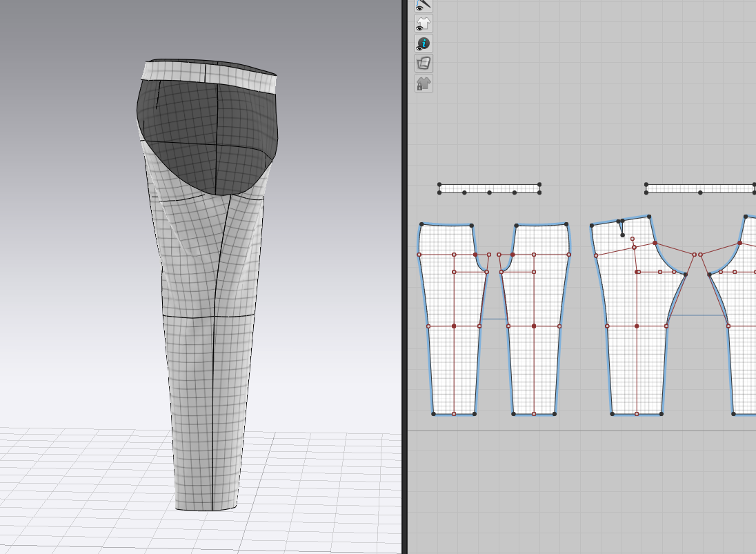Select the right waistband pattern piece

point(700,188)
